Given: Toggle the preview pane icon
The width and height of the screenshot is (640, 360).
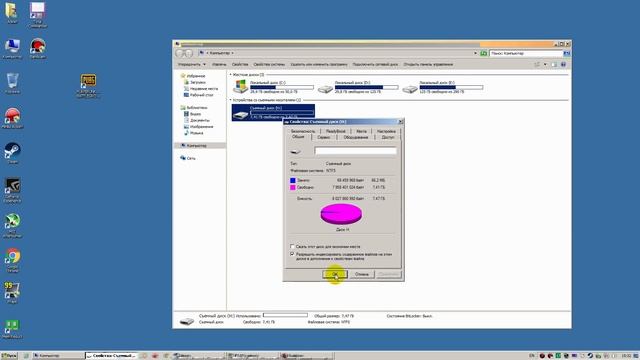Looking at the screenshot, I should (554, 64).
